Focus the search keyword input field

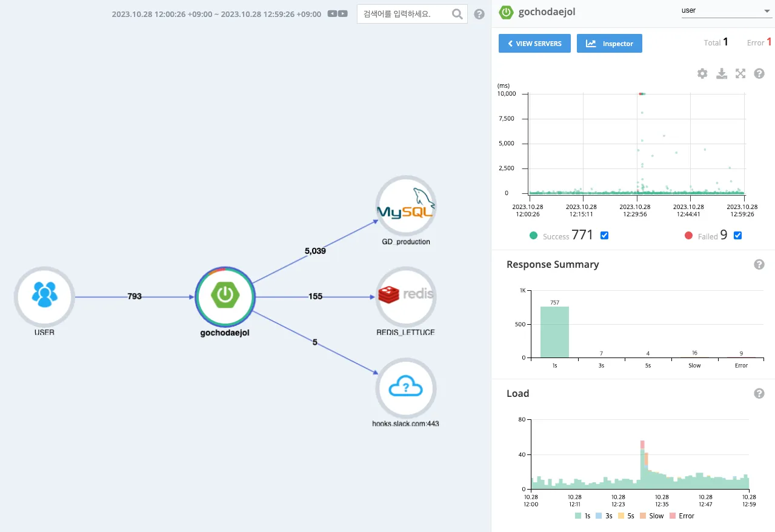[x=404, y=14]
